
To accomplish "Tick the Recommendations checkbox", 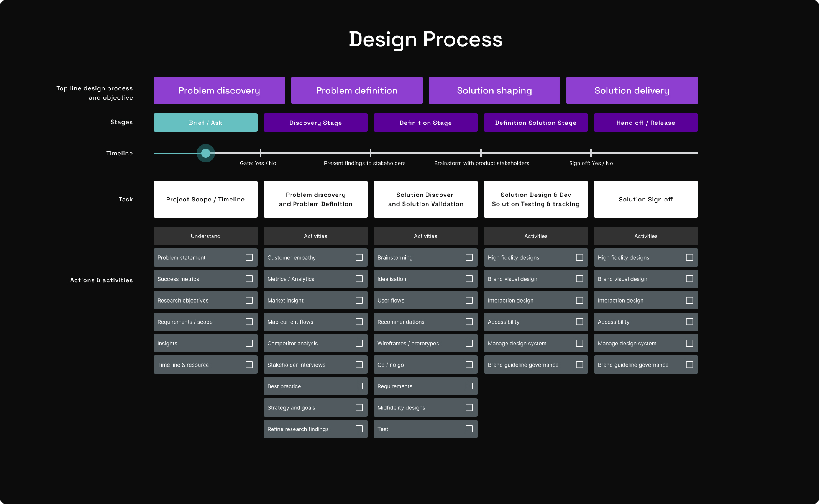I will pyautogui.click(x=469, y=322).
